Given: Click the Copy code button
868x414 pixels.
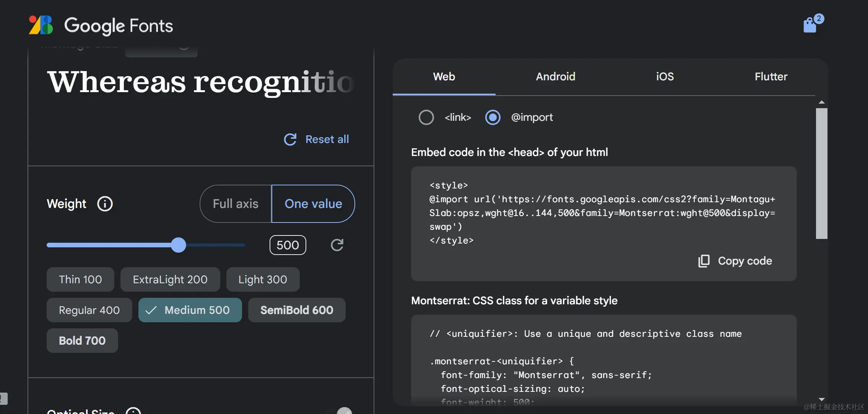Looking at the screenshot, I should click(735, 261).
